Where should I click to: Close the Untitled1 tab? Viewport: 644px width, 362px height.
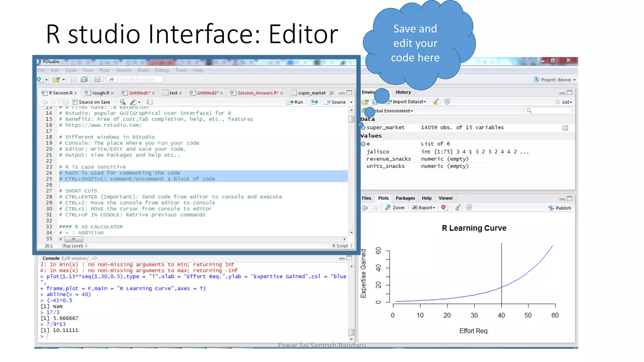pos(153,93)
